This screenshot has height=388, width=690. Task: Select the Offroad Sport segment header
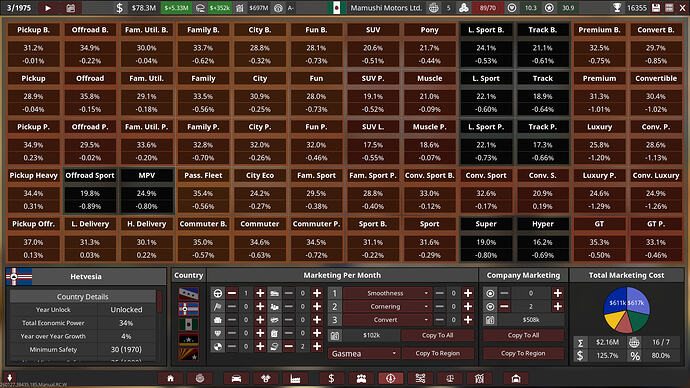90,175
